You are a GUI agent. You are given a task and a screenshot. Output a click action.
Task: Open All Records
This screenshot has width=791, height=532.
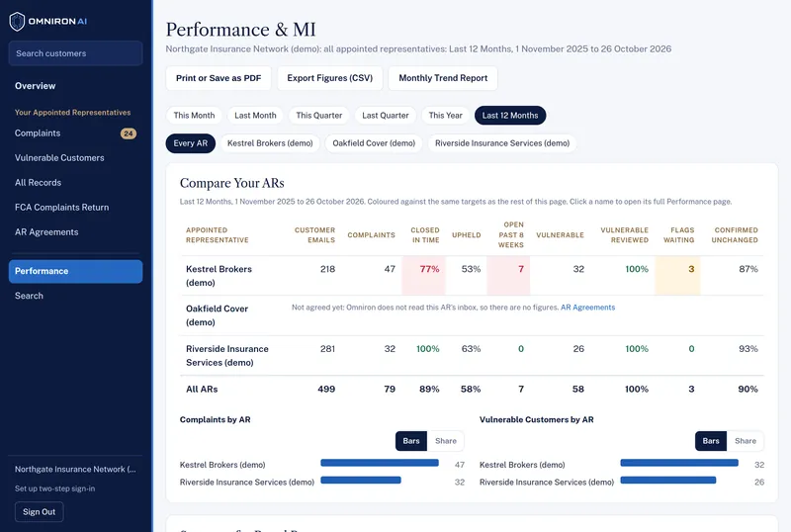click(38, 183)
